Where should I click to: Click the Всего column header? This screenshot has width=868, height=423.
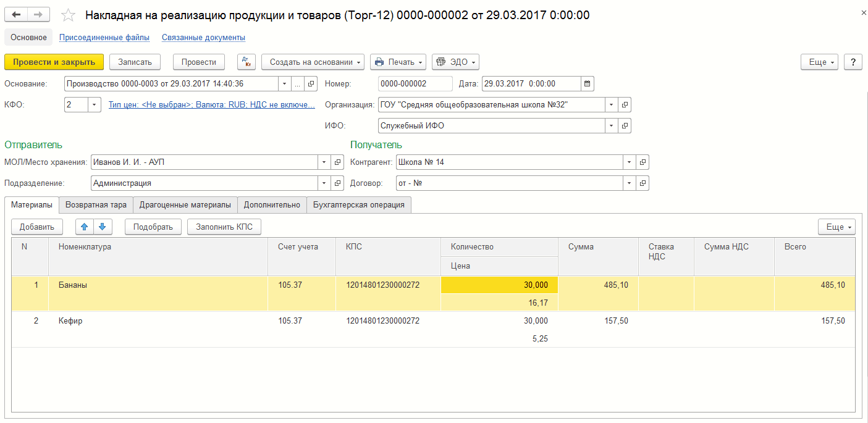815,256
